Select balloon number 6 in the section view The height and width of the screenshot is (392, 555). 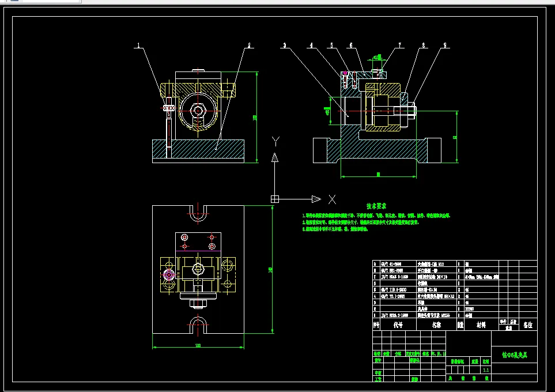(351, 46)
